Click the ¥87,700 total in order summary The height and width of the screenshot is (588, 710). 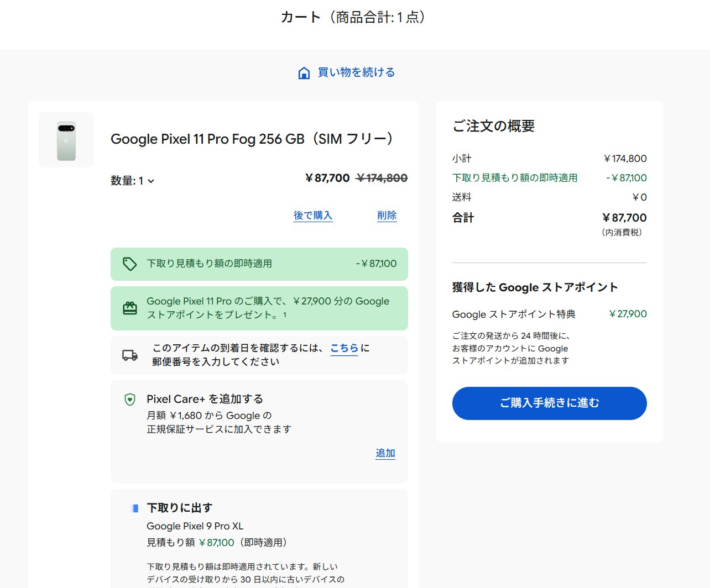coord(624,218)
